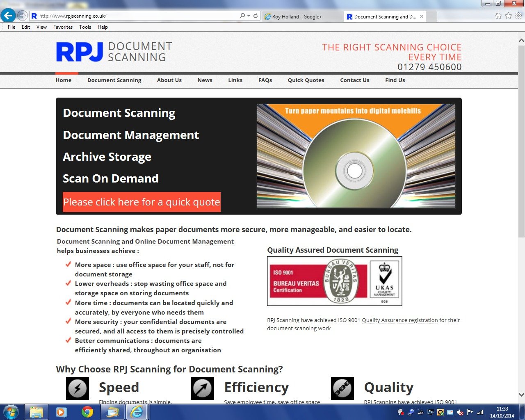
Task: Click the RPJ Document Scanning logo
Action: click(x=114, y=52)
